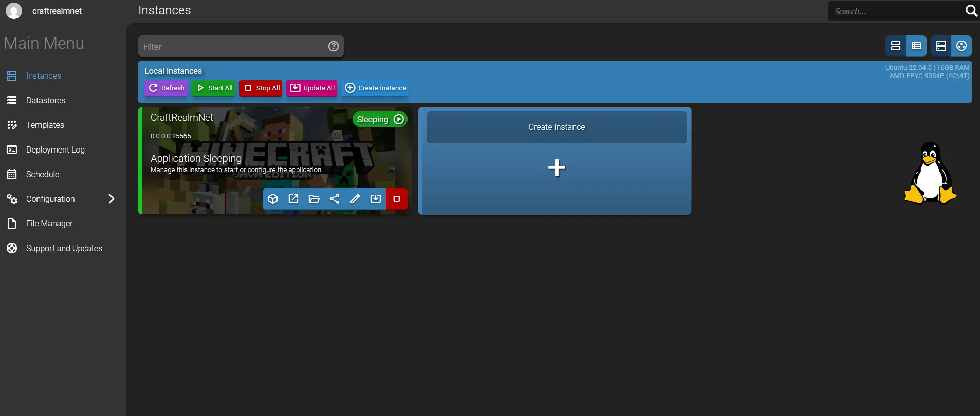Viewport: 980px width, 416px height.
Task: Click the update download icon on CraftRealmNet
Action: [x=376, y=199]
